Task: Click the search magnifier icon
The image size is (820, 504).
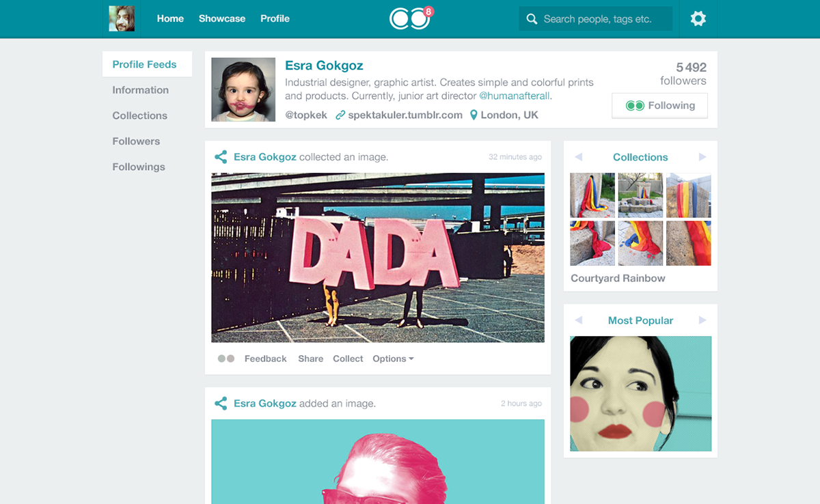Action: 532,19
